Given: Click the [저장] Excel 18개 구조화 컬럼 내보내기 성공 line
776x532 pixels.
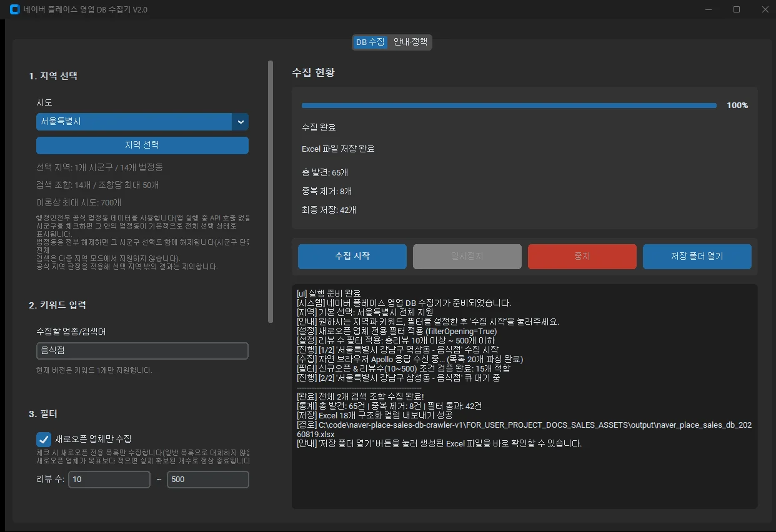Looking at the screenshot, I should [x=374, y=415].
